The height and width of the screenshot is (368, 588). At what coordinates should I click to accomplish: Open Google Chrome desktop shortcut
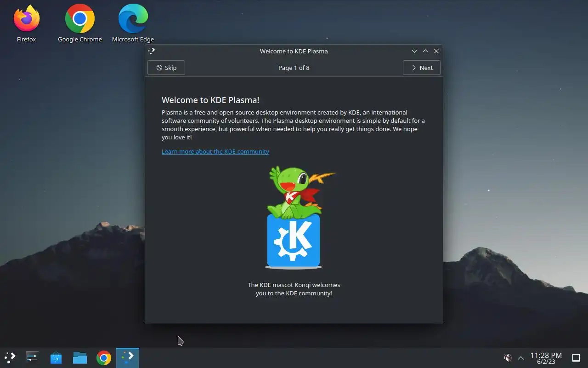coord(80,23)
